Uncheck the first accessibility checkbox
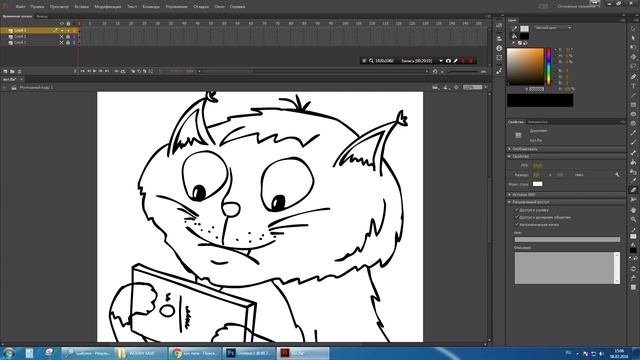Screen dimensions: 640x360 (516, 210)
